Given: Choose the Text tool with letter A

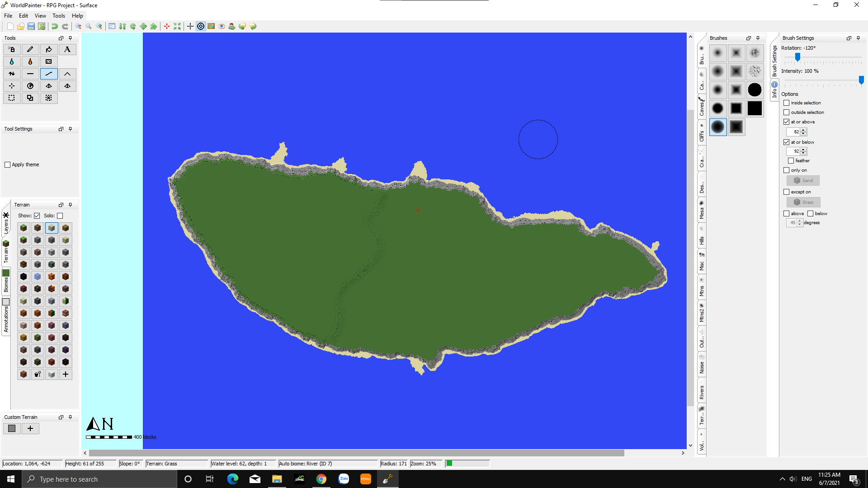Looking at the screenshot, I should pos(67,49).
